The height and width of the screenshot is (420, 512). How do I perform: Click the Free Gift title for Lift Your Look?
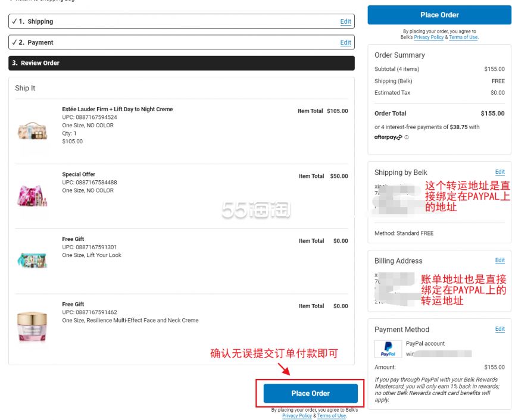click(x=73, y=239)
